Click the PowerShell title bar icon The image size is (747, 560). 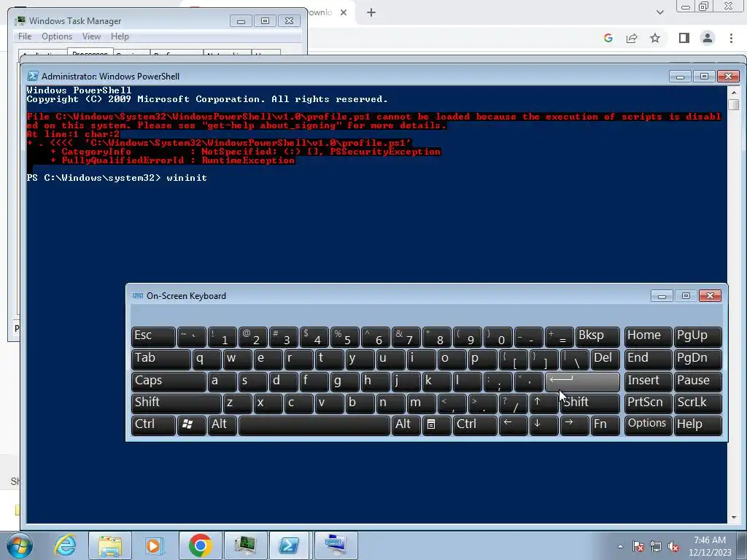tap(33, 76)
